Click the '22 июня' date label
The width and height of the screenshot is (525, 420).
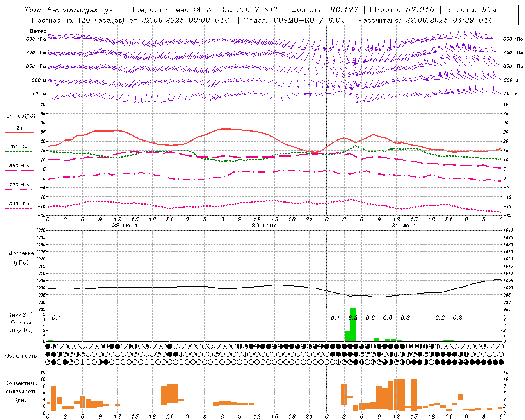point(125,226)
